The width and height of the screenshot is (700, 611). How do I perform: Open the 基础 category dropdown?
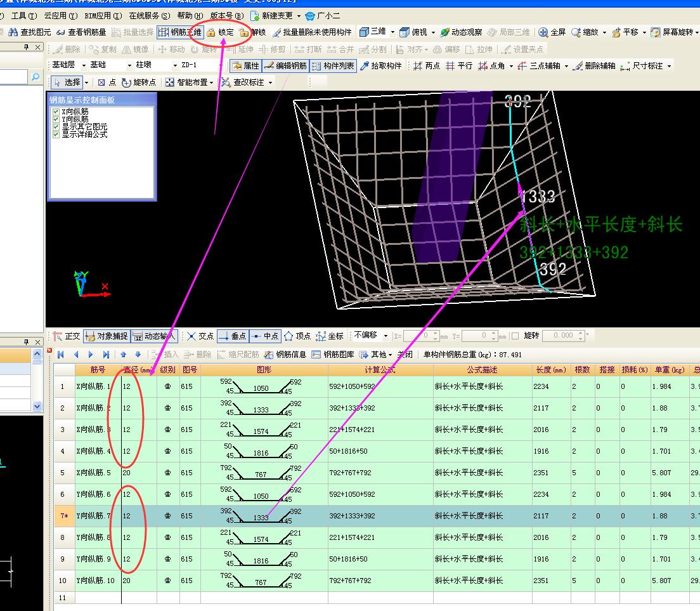(x=129, y=65)
